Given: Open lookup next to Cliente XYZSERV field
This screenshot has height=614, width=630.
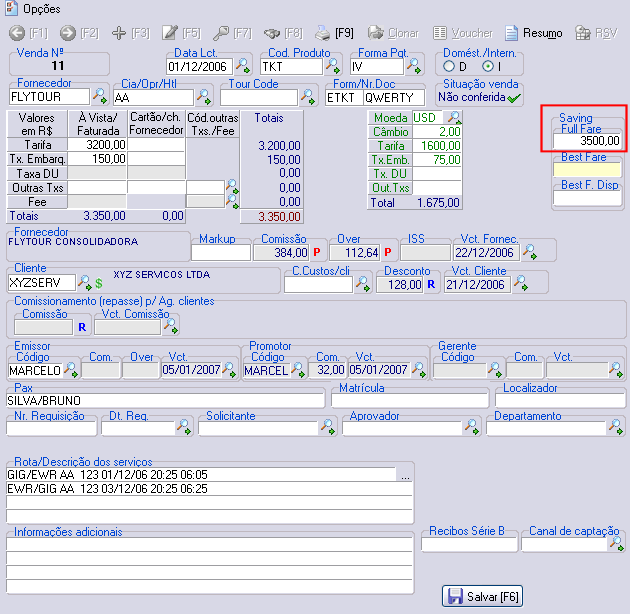Looking at the screenshot, I should (x=84, y=282).
